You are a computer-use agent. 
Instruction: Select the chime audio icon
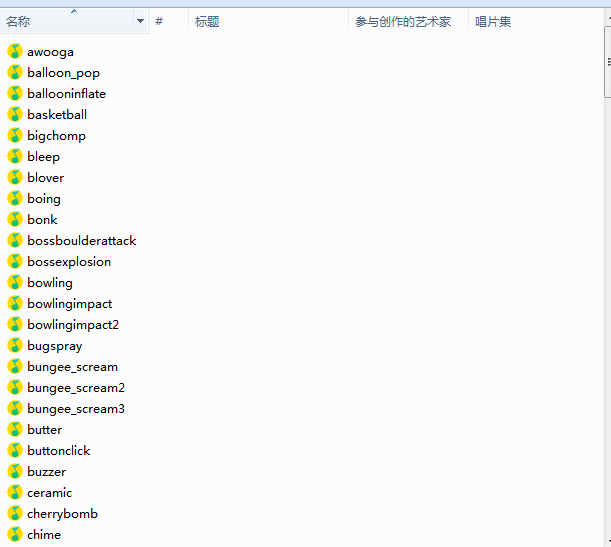(15, 535)
